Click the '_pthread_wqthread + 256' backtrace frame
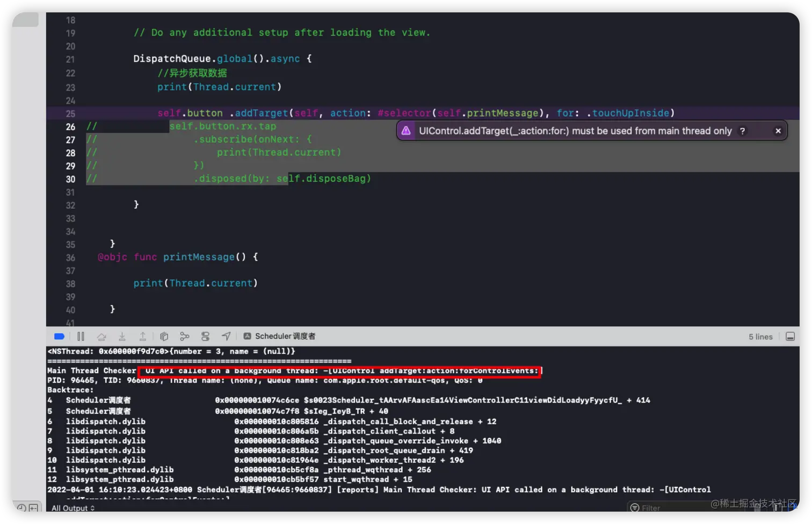This screenshot has height=524, width=812. [377, 470]
